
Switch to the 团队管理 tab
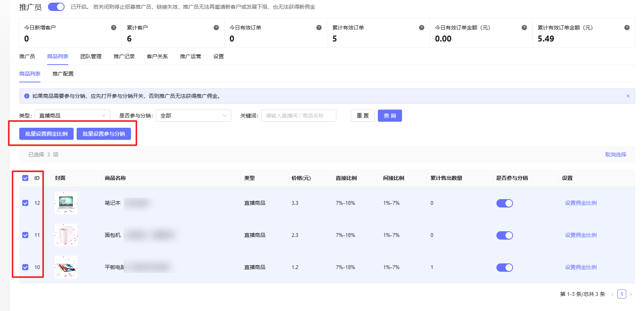91,56
